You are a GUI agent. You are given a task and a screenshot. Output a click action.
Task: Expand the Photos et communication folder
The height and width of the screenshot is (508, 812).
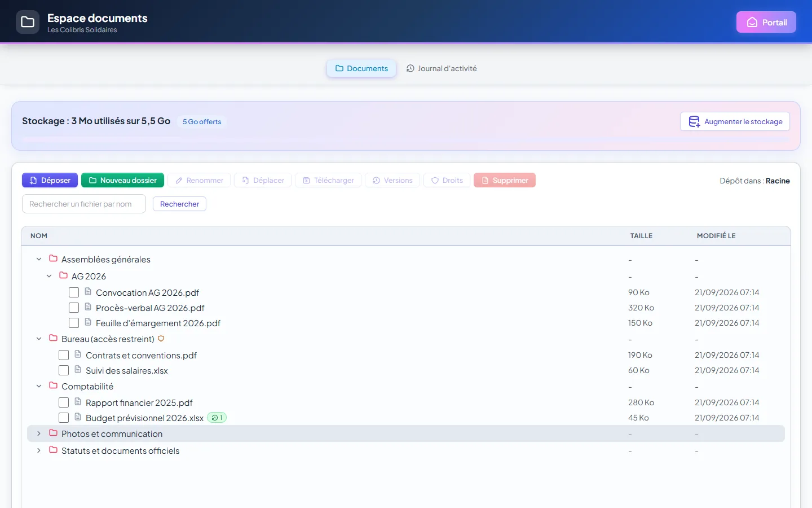point(39,433)
